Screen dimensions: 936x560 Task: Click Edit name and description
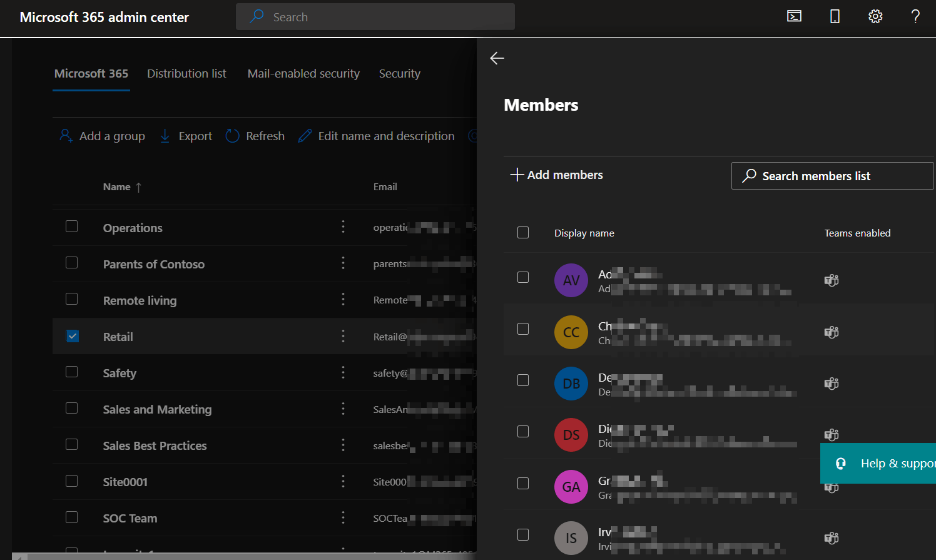[x=376, y=136]
